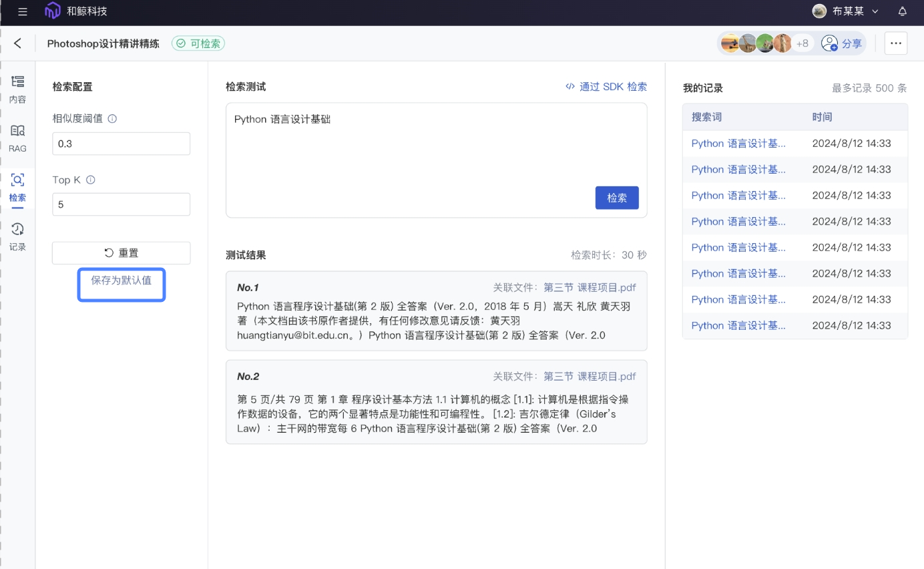The image size is (924, 569).
Task: Click 重置 to reset retrieval settings
Action: pyautogui.click(x=121, y=252)
